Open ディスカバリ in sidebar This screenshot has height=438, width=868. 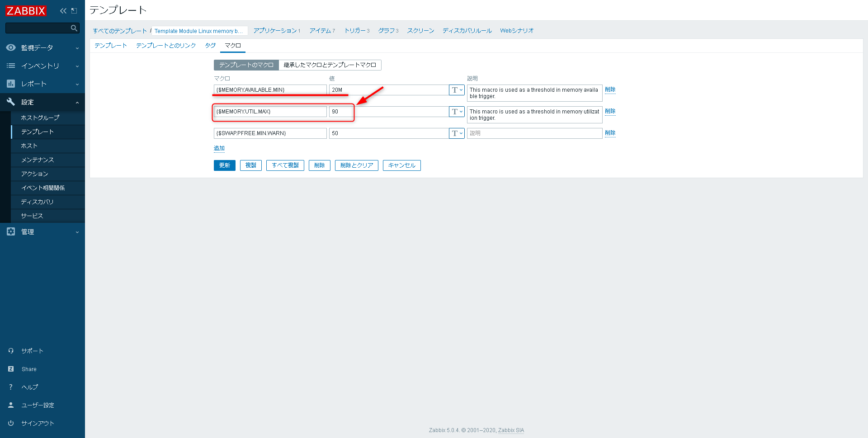[x=48, y=202]
